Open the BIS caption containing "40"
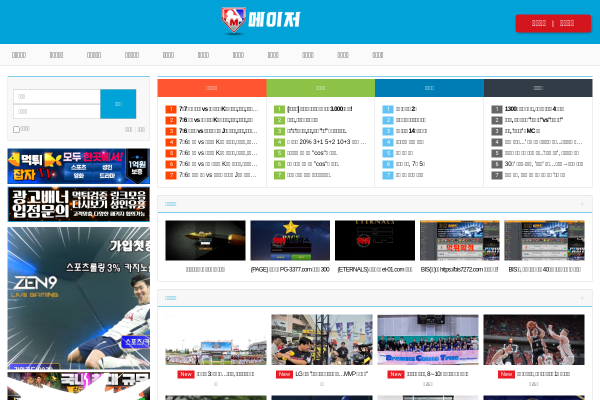Viewport: 600px width, 400px height. point(544,269)
